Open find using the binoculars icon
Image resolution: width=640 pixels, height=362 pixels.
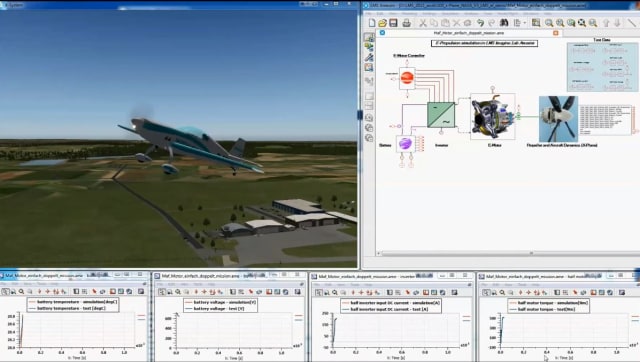504,23
